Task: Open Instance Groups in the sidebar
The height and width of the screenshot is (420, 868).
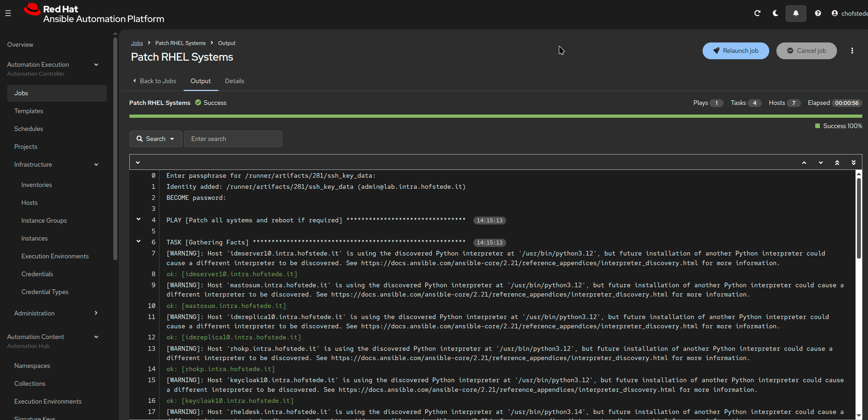Action: tap(44, 221)
